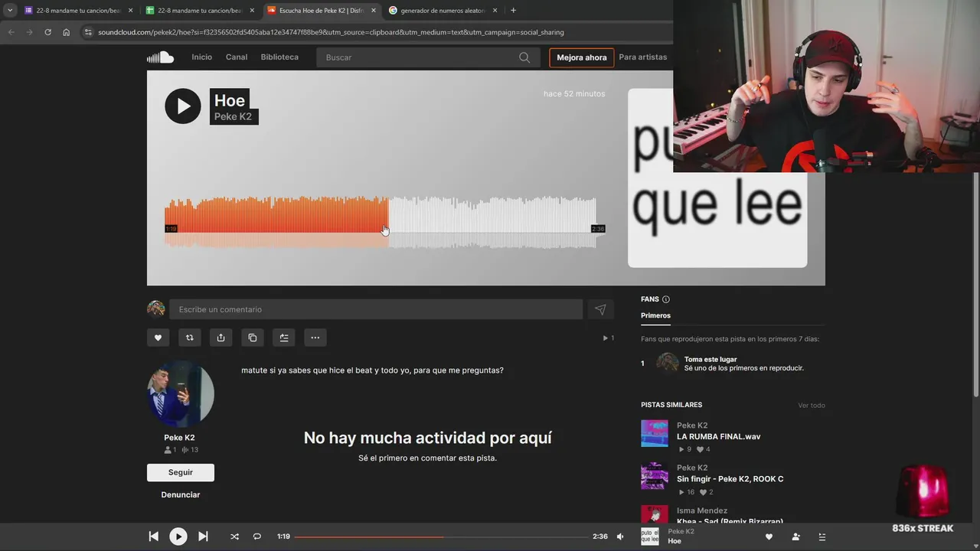Toggle shuffle in the player bar
Image resolution: width=980 pixels, height=551 pixels.
click(234, 536)
